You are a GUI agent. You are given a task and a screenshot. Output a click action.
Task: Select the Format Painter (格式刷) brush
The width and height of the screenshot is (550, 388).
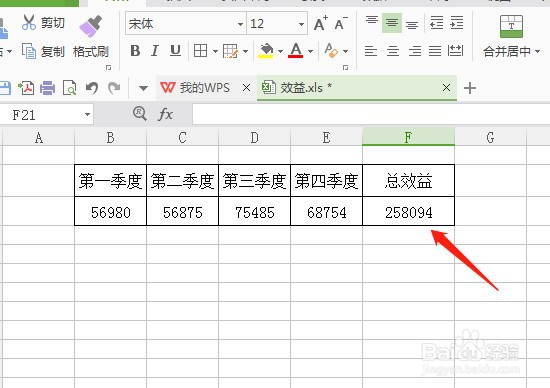(90, 26)
